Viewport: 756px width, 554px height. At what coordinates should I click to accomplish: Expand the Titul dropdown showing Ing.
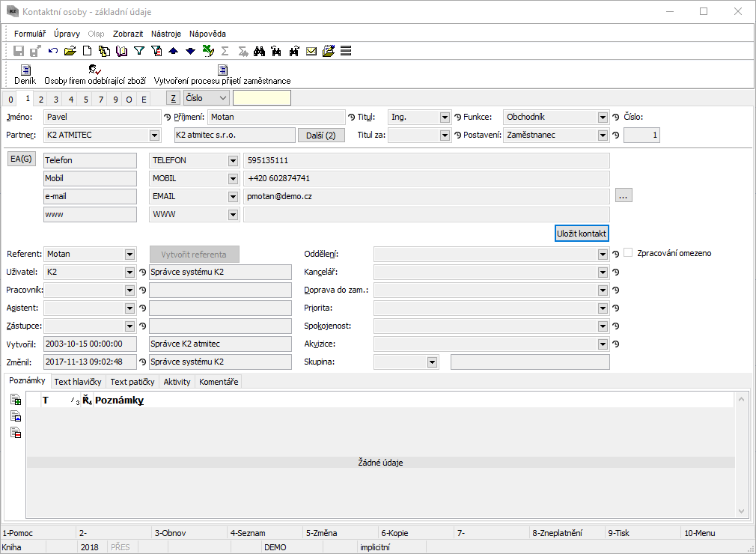(x=445, y=118)
